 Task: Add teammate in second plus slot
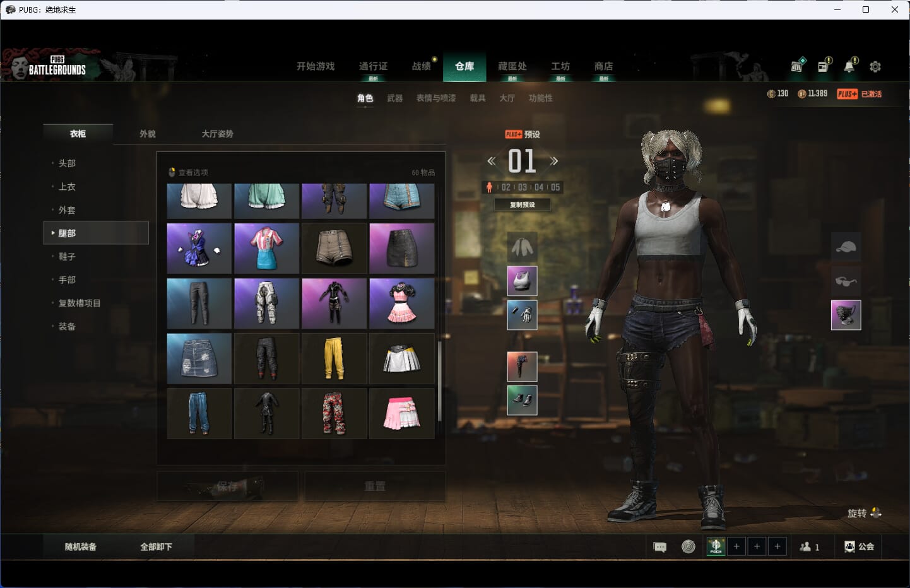(x=757, y=546)
